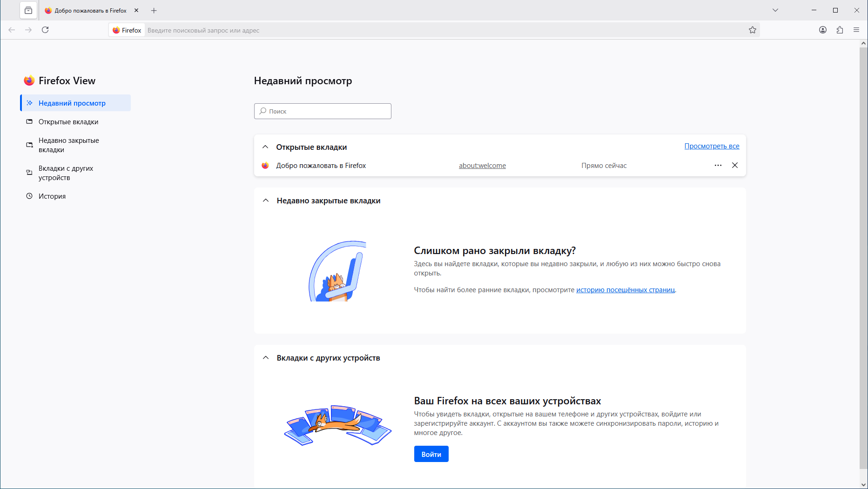
Task: Select История in the sidebar
Action: coord(52,196)
